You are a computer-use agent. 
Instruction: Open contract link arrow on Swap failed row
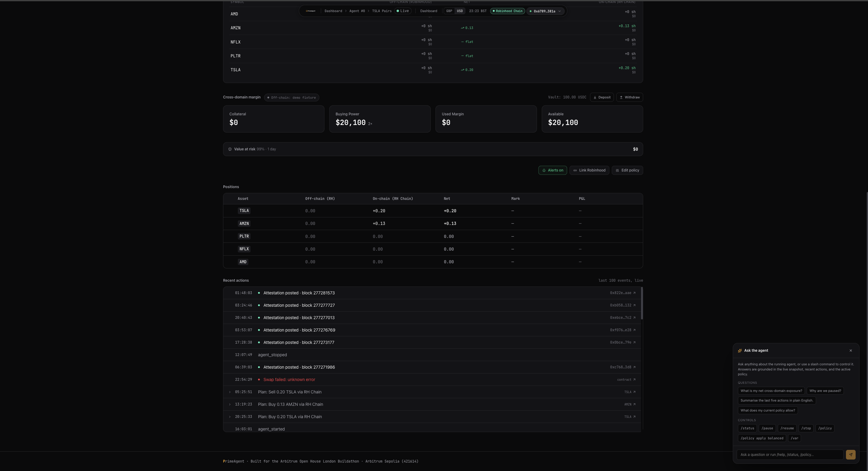pos(634,380)
